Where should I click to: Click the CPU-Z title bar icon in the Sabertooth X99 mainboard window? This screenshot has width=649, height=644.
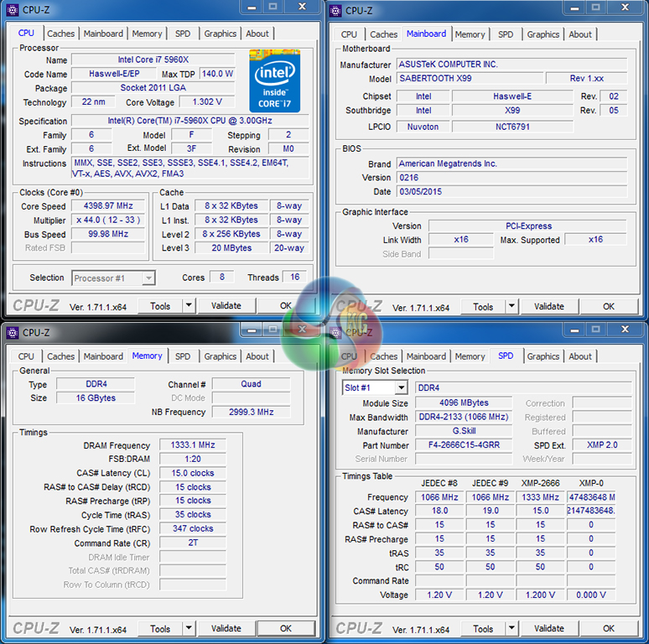335,10
